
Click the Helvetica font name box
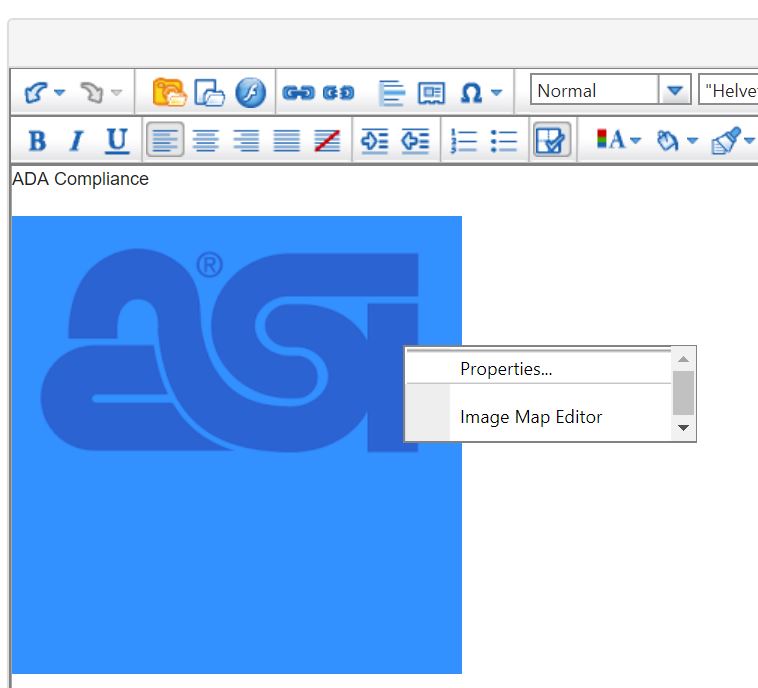728,89
